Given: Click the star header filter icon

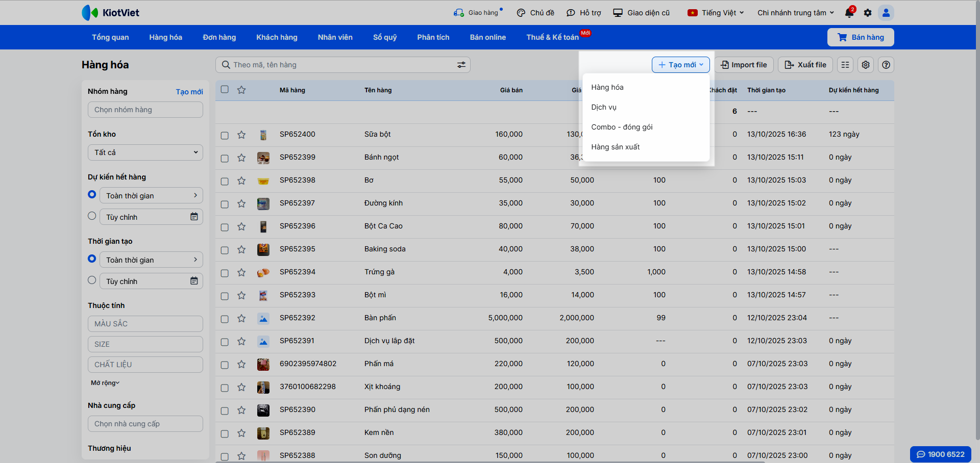Looking at the screenshot, I should pos(241,90).
